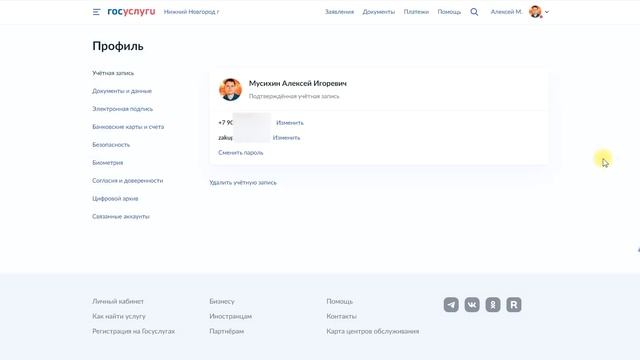
Task: Open Платежи in top navigation
Action: [416, 12]
